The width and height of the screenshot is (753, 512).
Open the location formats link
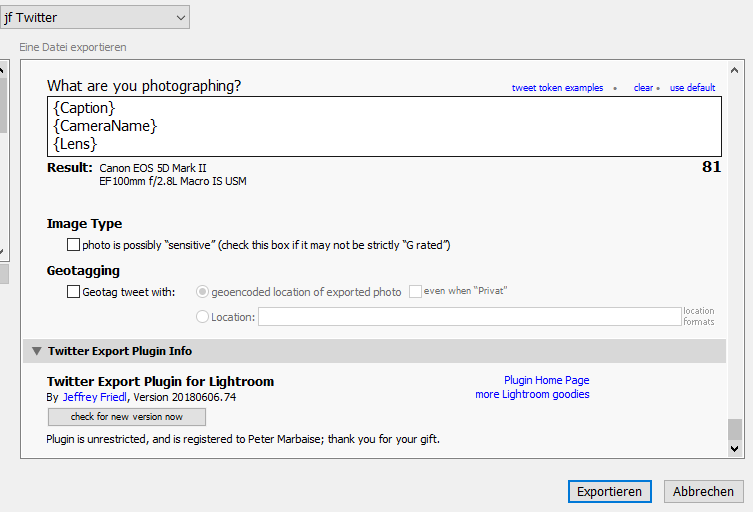coord(699,317)
